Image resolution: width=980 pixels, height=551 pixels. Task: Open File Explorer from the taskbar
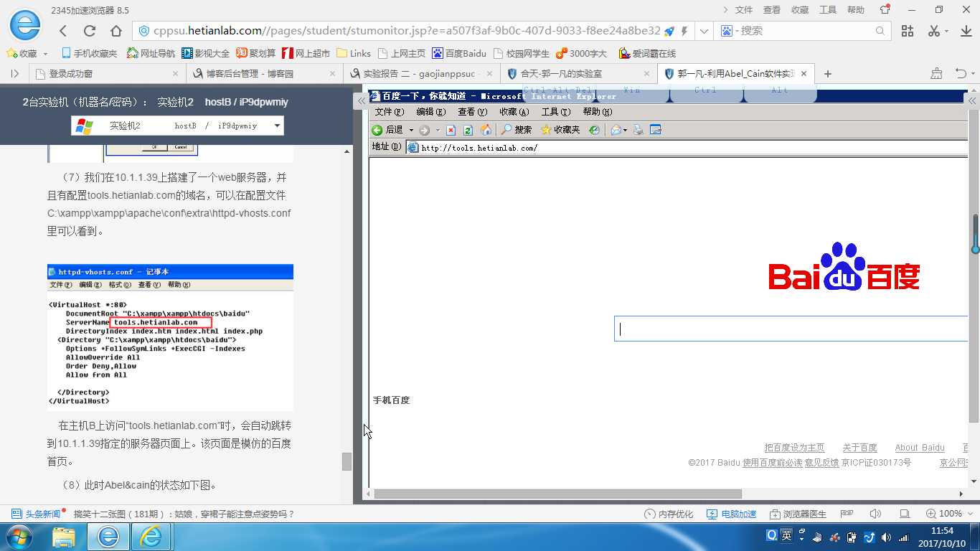[x=64, y=537]
